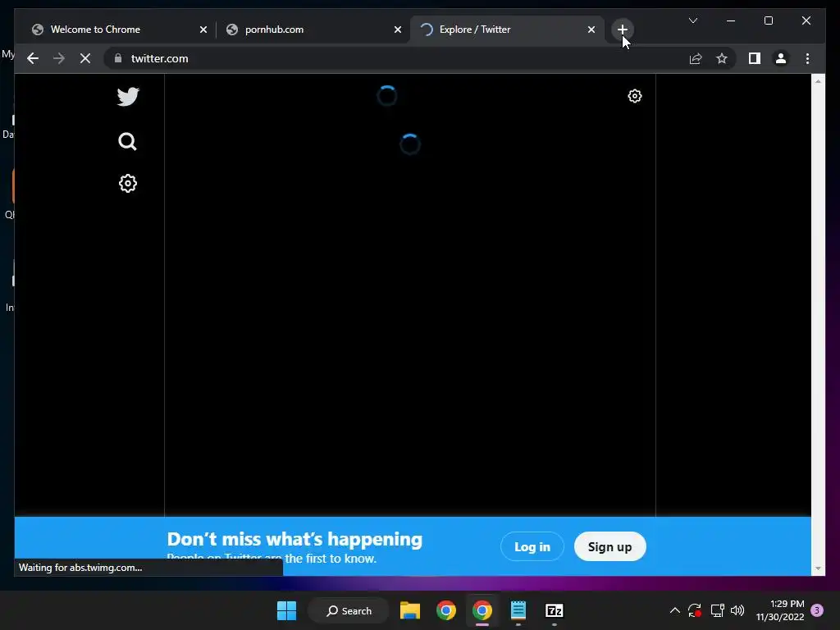Stop page loading with the X button

pyautogui.click(x=85, y=58)
